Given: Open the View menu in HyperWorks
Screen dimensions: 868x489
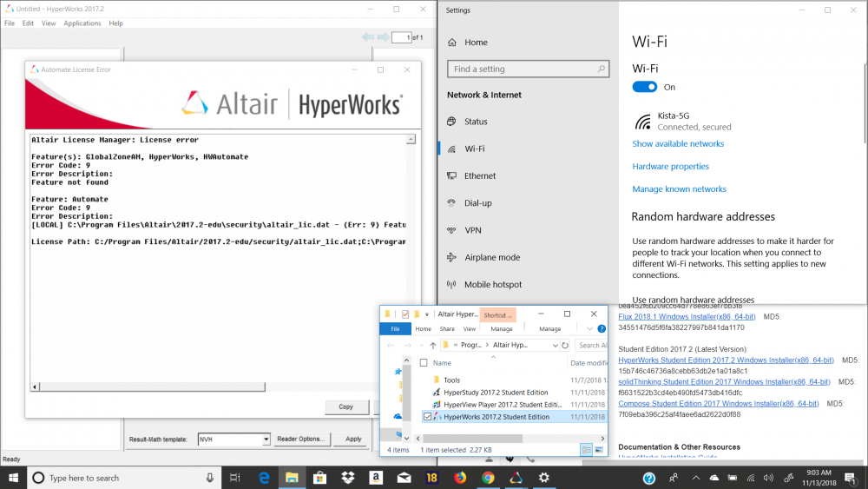Looking at the screenshot, I should tap(49, 23).
